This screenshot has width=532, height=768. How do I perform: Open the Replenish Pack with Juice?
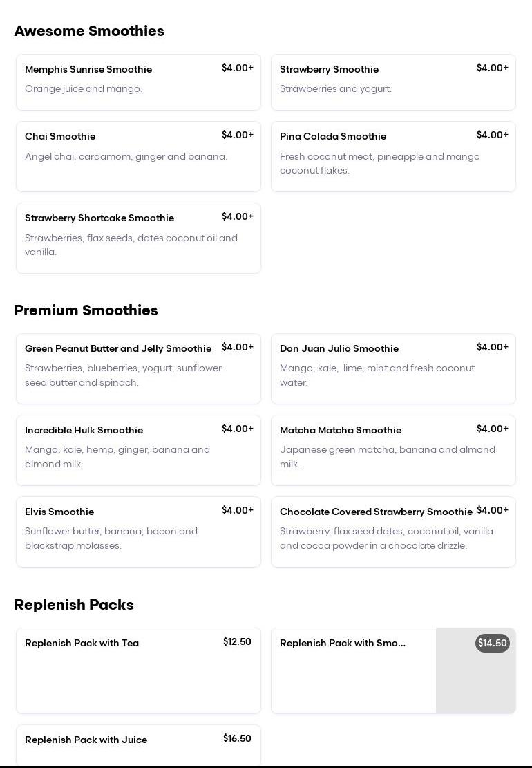point(138,745)
